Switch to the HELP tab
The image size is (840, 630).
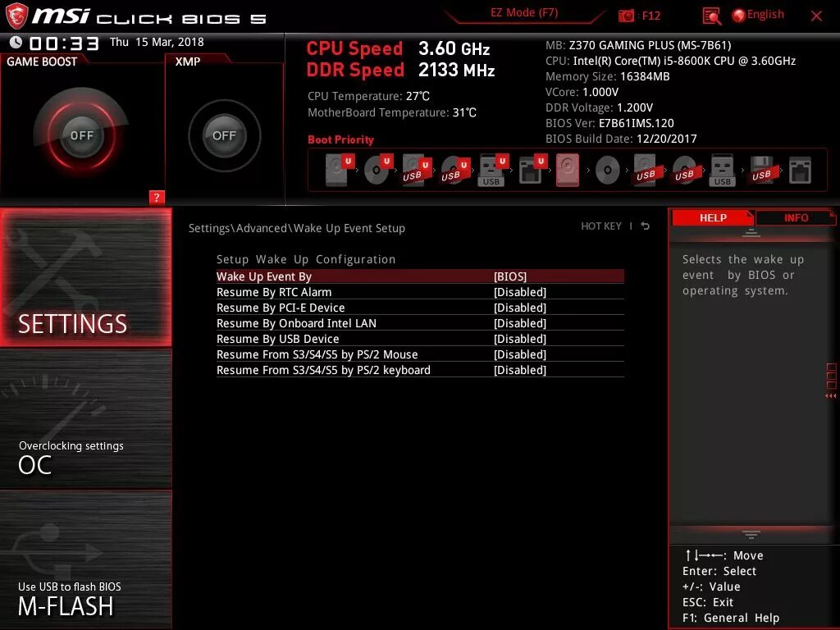click(x=713, y=218)
